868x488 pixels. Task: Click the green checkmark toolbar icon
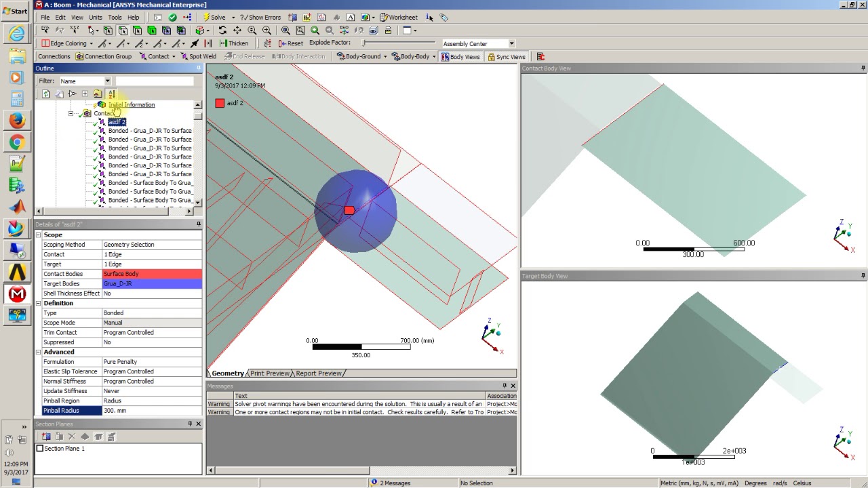pyautogui.click(x=172, y=18)
